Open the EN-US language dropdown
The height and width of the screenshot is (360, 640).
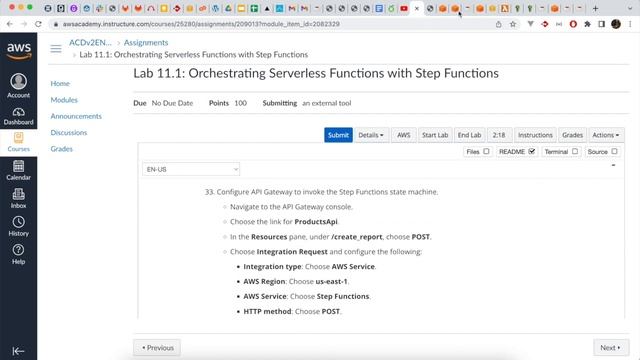point(191,169)
